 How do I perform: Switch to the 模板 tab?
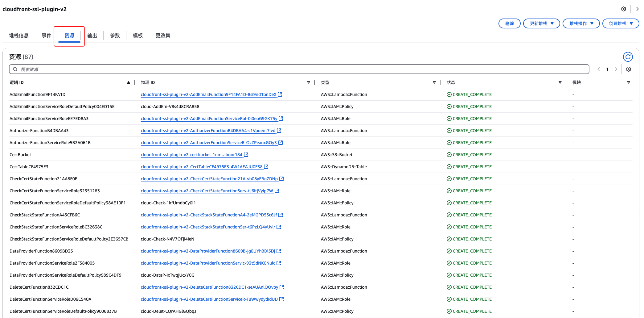point(137,35)
